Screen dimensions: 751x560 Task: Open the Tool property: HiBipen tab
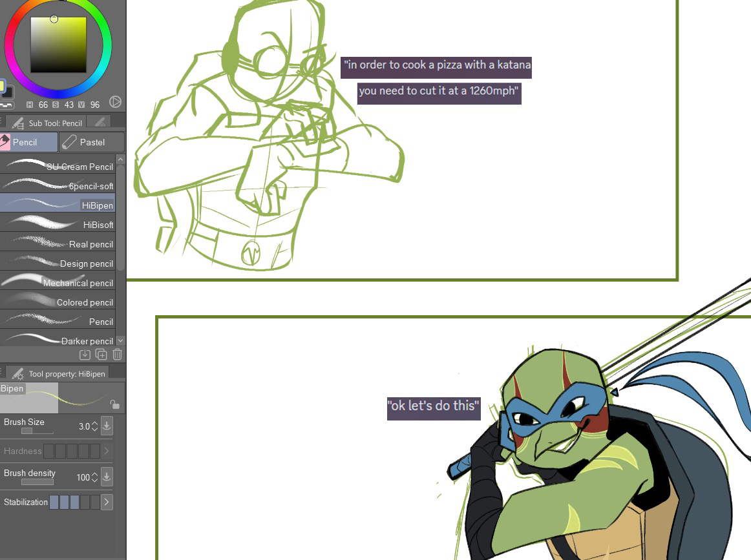(x=58, y=374)
